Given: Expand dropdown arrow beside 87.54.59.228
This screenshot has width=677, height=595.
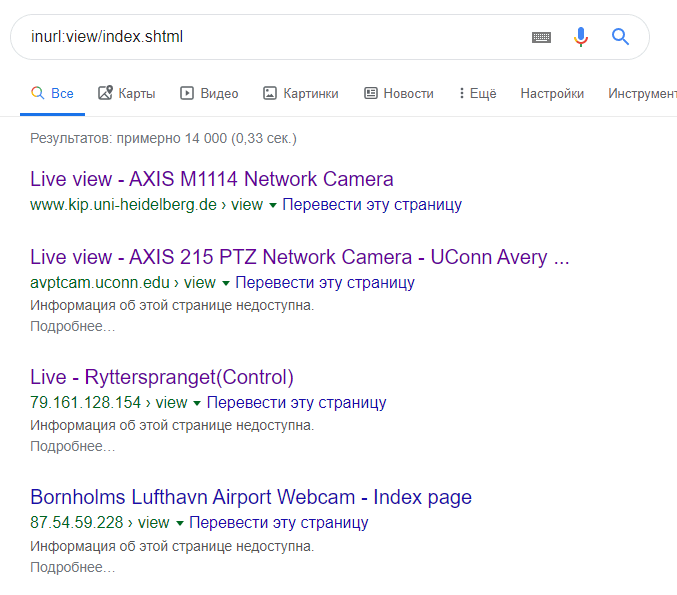Looking at the screenshot, I should [x=180, y=523].
